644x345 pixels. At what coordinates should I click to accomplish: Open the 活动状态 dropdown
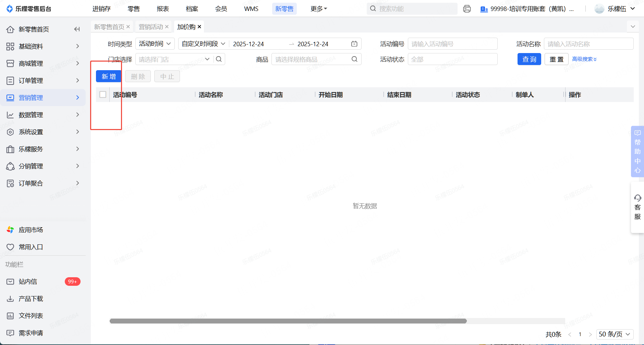[452, 59]
